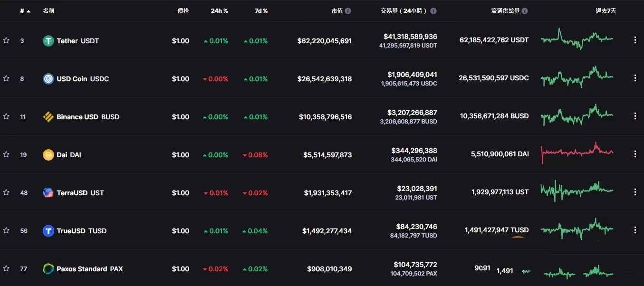Open more options menu for Binance USD
Viewport: 644px width, 286px height.
tap(635, 116)
